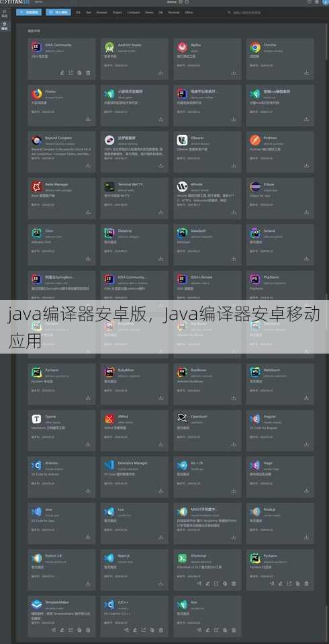Click the Terminal WeTTY app icon

point(109,187)
